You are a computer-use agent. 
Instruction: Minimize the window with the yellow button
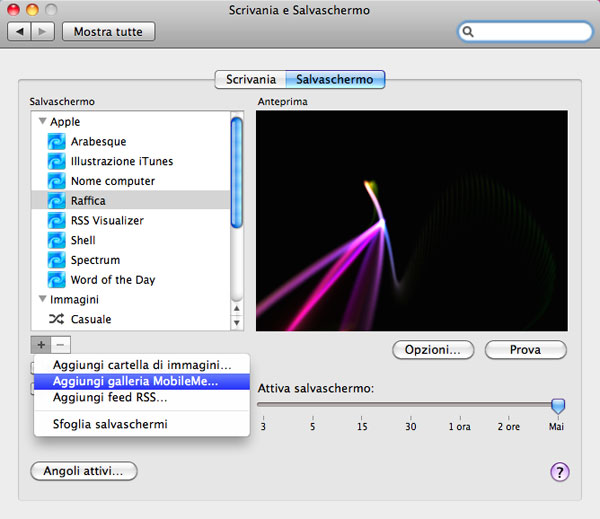[x=32, y=10]
